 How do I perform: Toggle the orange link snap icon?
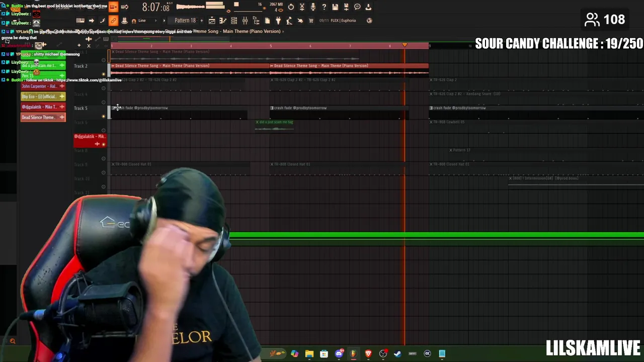(113, 21)
